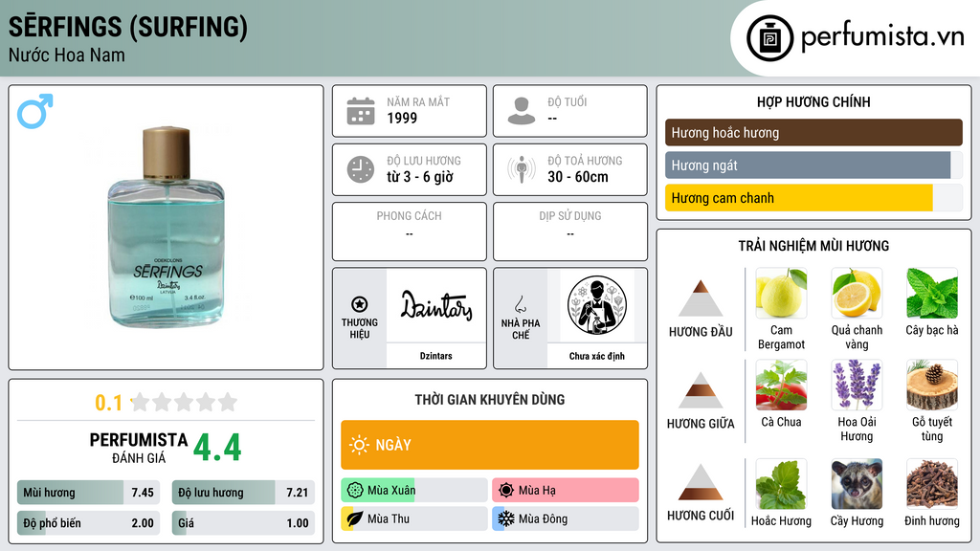The image size is (980, 551).
Task: Select the Hoa Oải Hương note image
Action: 857,385
